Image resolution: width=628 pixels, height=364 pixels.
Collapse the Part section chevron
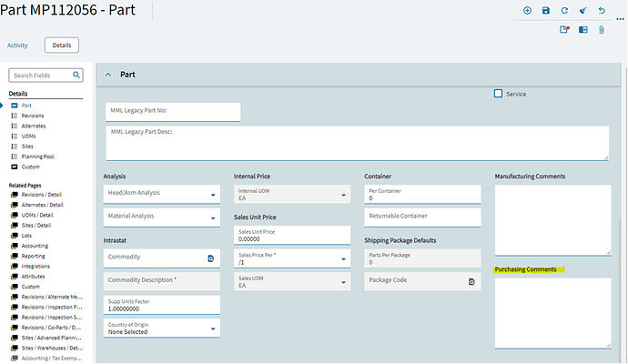tap(108, 75)
